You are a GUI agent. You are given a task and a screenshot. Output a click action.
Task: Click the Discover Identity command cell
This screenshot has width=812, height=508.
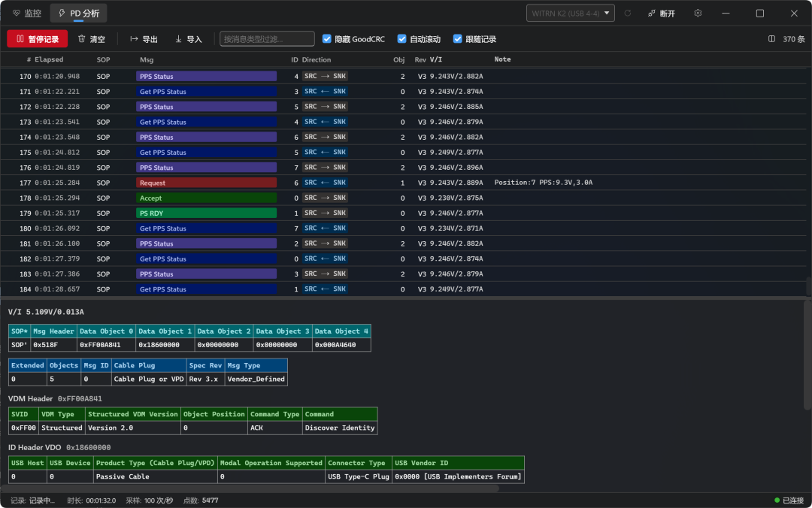click(x=340, y=428)
